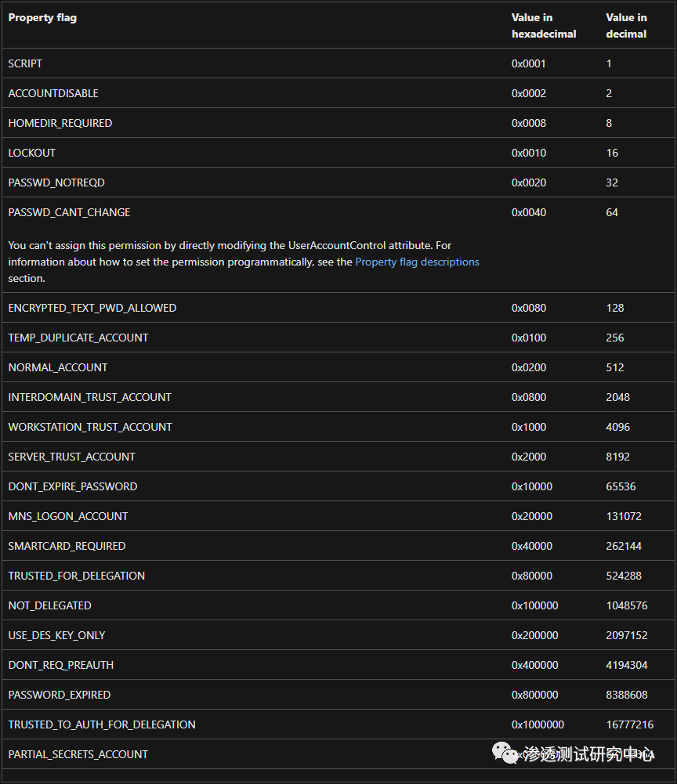Select the INTERDOMAIN_TRUST_ACCOUNT flag name
Viewport: 677px width, 784px height.
(x=89, y=397)
